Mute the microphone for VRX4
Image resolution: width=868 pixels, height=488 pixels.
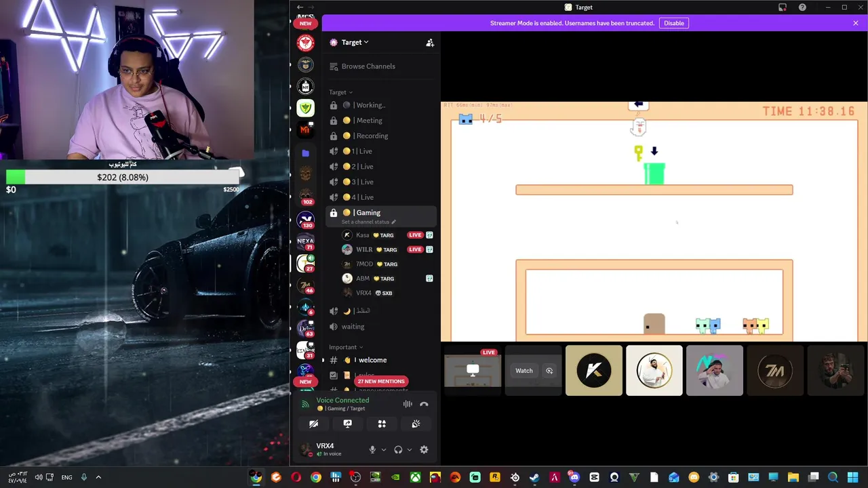[372, 449]
